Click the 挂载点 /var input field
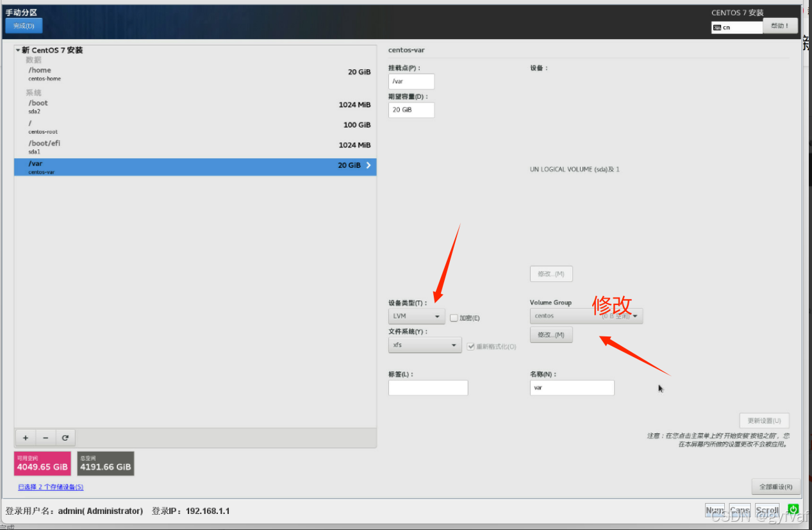 pyautogui.click(x=411, y=81)
